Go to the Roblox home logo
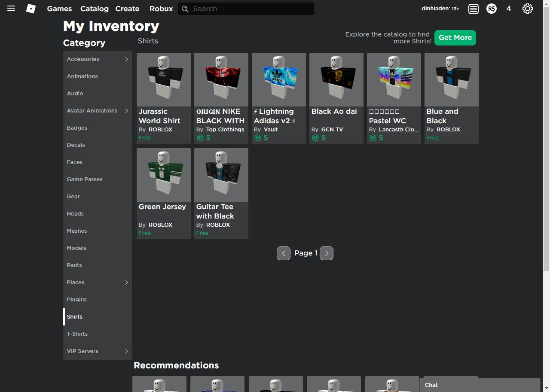The image size is (550, 392). pos(31,9)
